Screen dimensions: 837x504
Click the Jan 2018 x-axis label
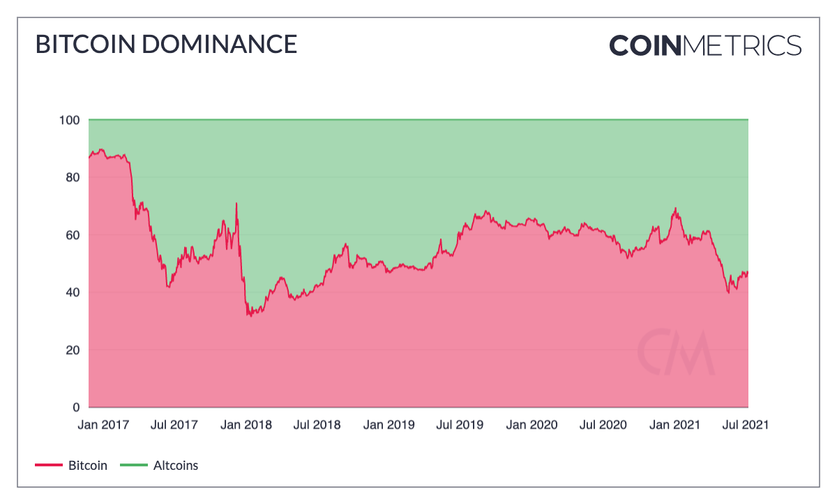pyautogui.click(x=246, y=424)
